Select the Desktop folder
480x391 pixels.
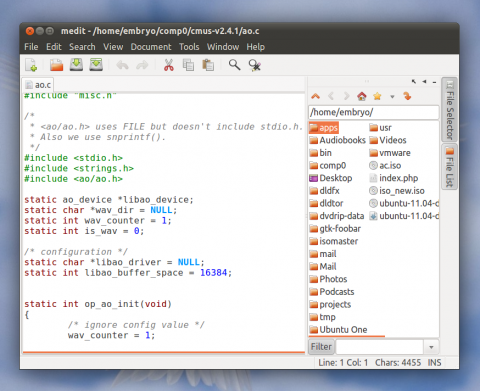click(331, 178)
